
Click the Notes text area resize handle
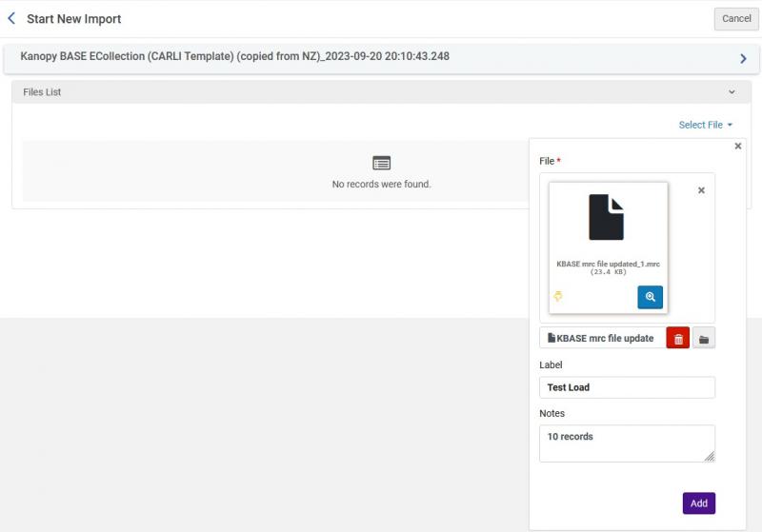click(710, 457)
